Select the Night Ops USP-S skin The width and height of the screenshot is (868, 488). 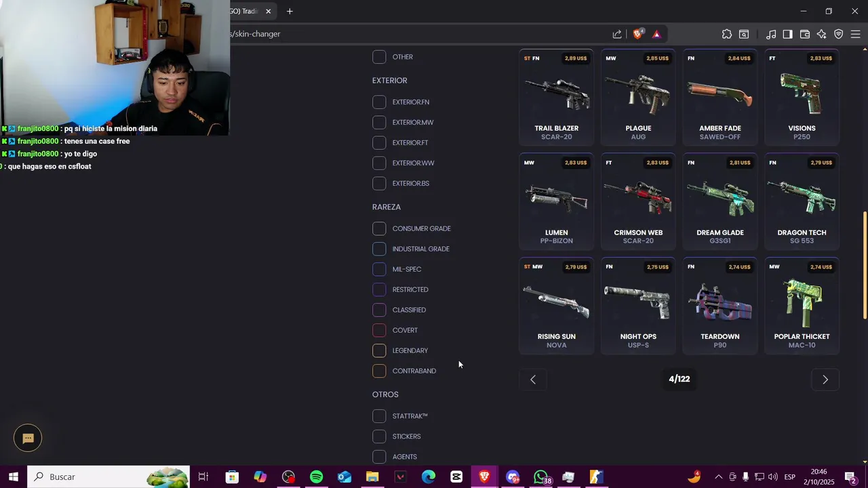[638, 306]
